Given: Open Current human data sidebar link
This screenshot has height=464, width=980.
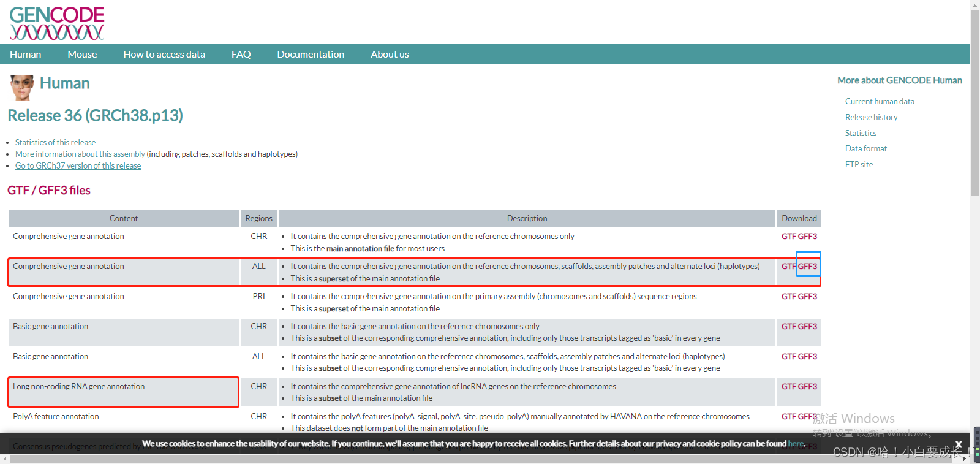Looking at the screenshot, I should point(880,101).
